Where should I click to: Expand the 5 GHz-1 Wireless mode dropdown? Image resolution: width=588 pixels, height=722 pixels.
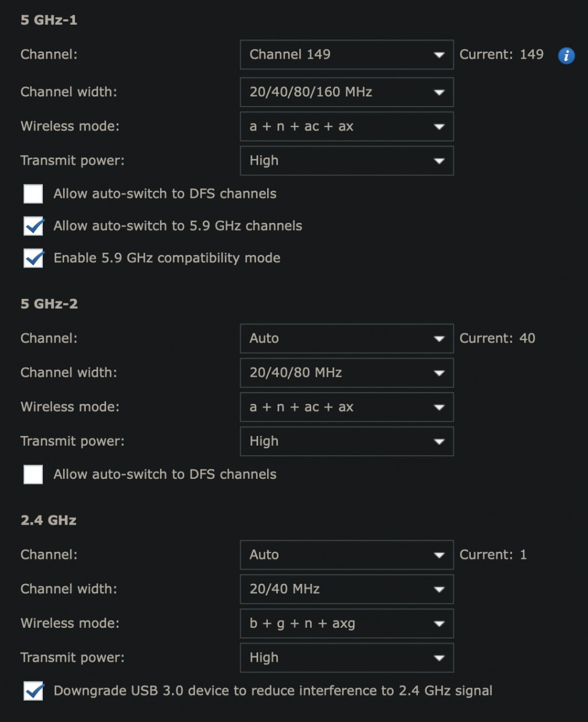(346, 126)
